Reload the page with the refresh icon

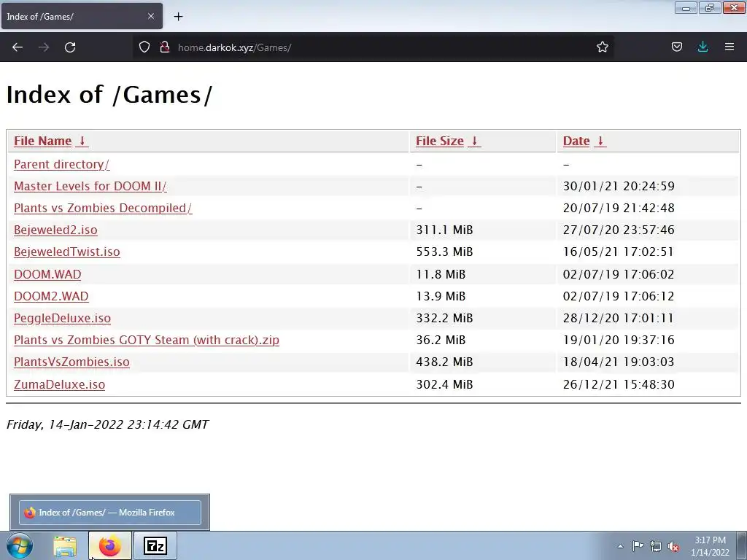point(70,47)
